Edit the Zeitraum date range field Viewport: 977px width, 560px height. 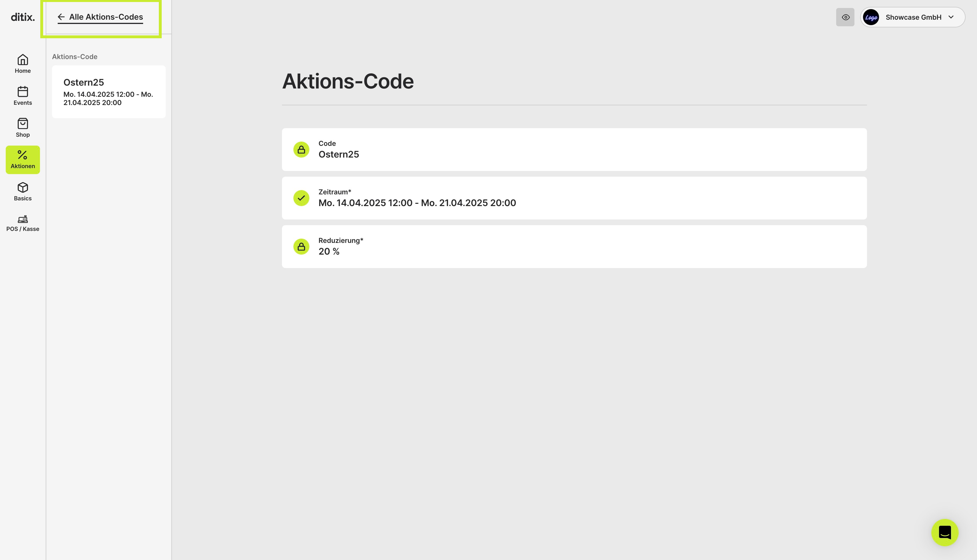pyautogui.click(x=574, y=198)
